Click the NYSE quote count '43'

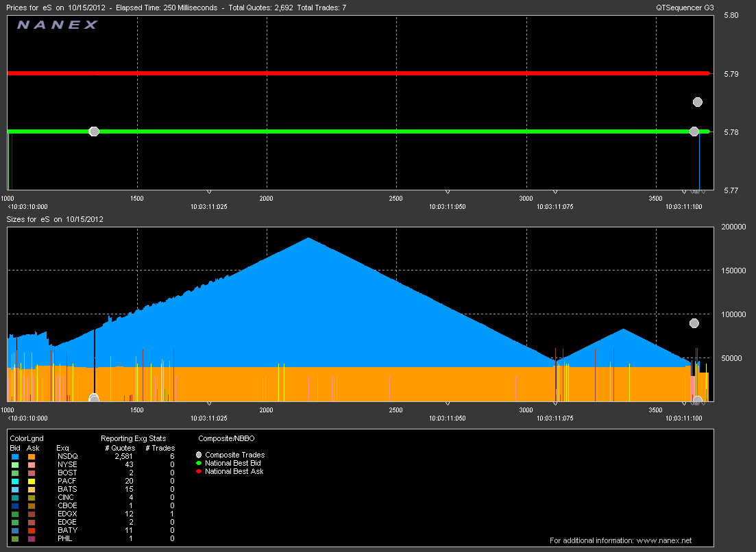[x=129, y=465]
